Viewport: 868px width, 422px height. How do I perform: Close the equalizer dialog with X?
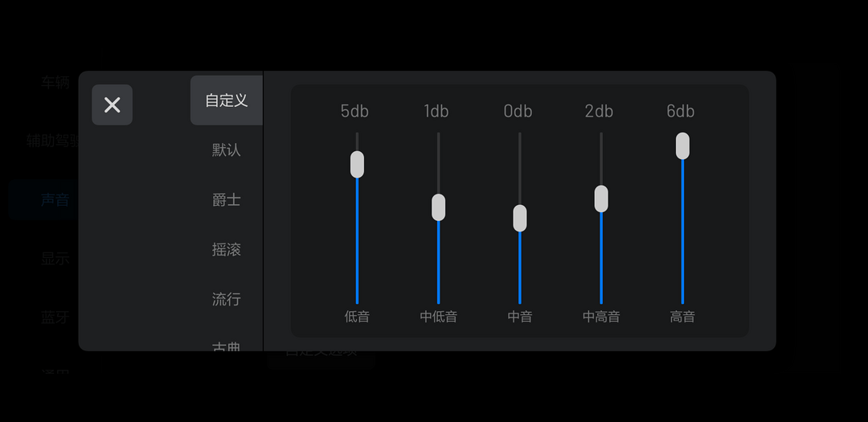coord(112,104)
